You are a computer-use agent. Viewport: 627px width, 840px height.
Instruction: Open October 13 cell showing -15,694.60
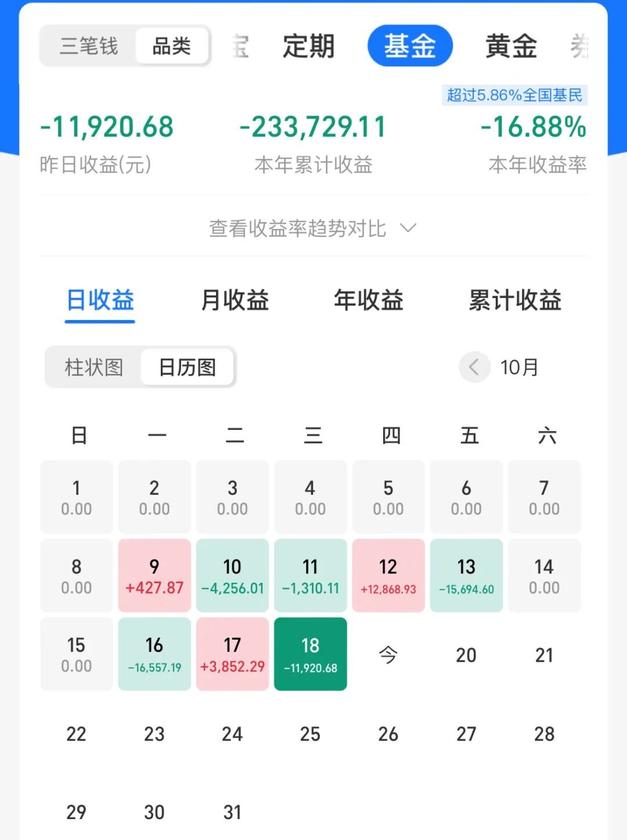pyautogui.click(x=466, y=575)
